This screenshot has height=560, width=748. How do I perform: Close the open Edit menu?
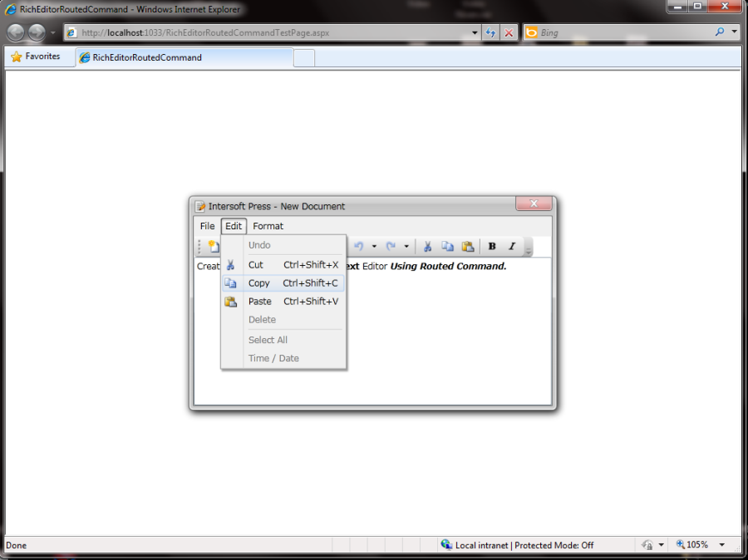point(234,226)
